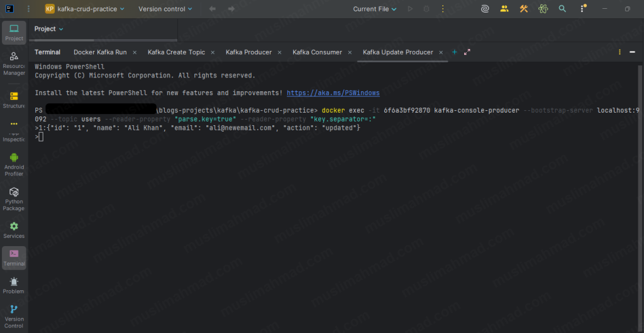Click the "key.separator=:" string
This screenshot has height=333, width=644.
tap(343, 119)
